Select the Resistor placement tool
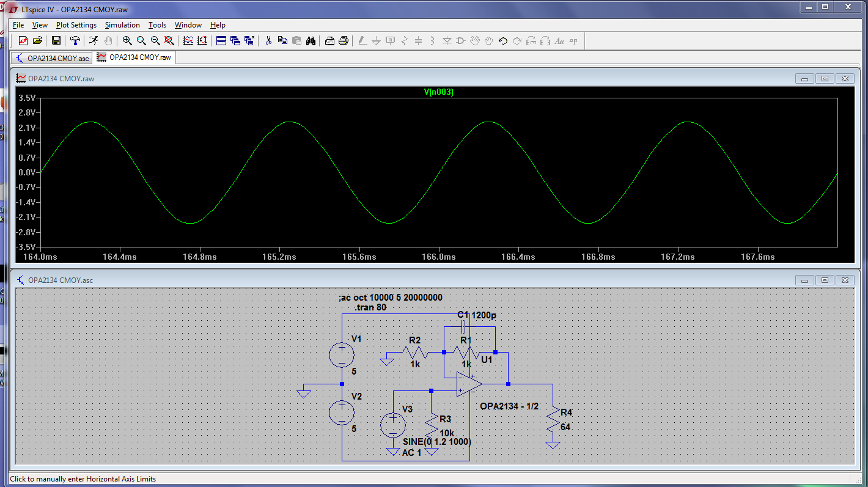 coord(404,41)
